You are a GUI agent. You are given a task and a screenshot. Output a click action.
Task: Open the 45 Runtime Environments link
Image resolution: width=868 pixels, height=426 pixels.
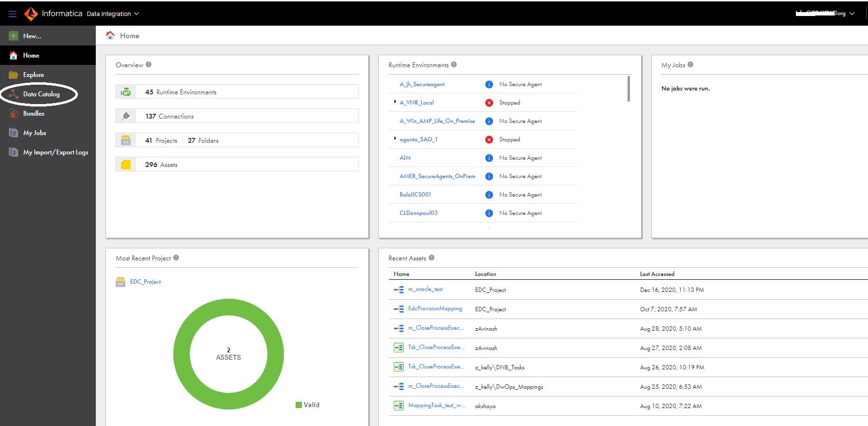coord(181,92)
